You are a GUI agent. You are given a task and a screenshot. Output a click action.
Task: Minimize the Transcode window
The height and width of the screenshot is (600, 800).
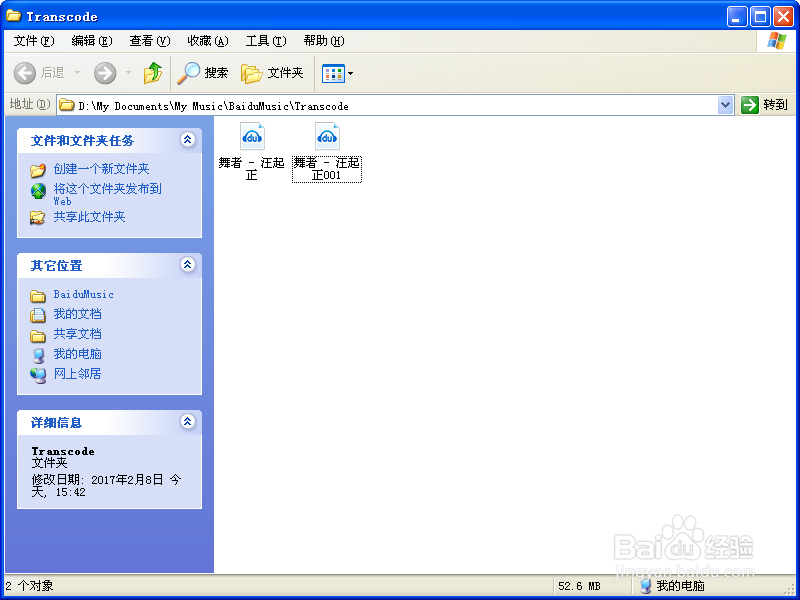(x=737, y=17)
